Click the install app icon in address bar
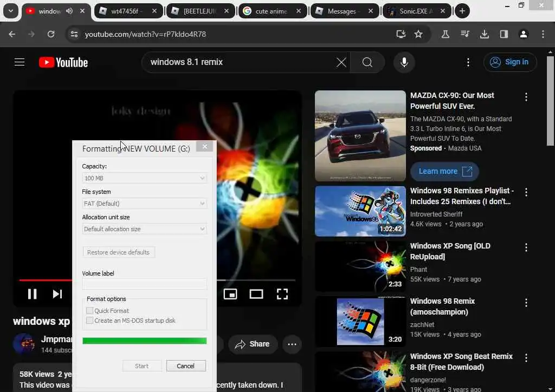The width and height of the screenshot is (555, 392). (401, 34)
